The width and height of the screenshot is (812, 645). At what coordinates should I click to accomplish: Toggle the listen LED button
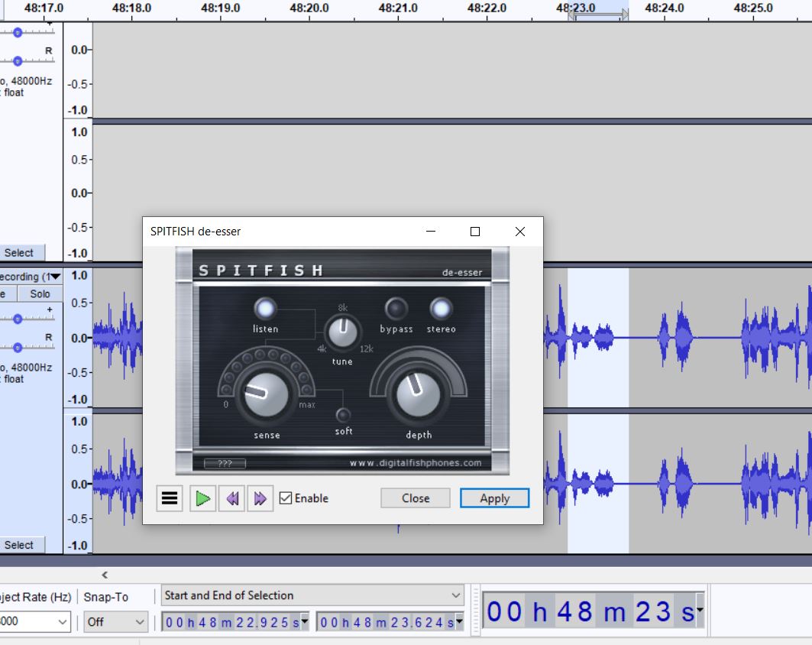pyautogui.click(x=265, y=309)
